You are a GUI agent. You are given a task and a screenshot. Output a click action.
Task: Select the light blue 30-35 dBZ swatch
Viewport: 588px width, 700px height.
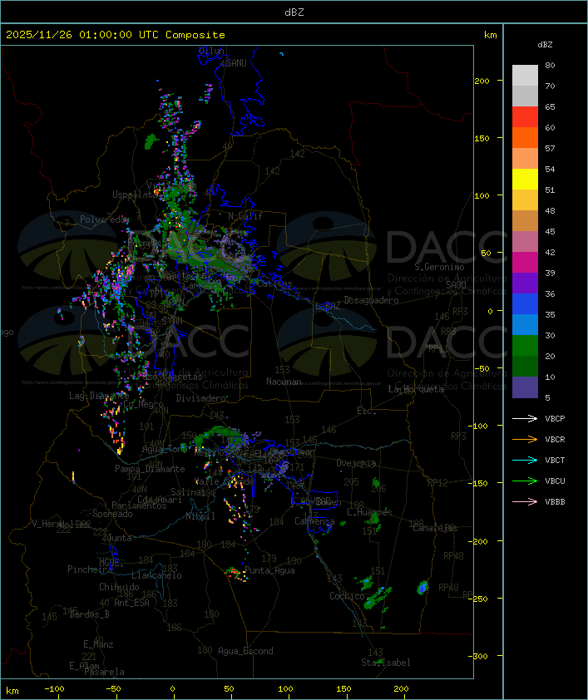point(525,325)
